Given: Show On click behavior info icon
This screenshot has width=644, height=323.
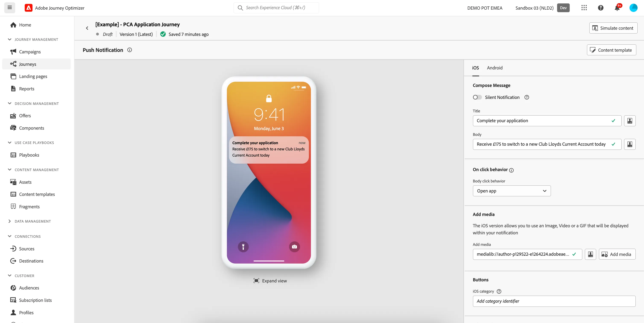Looking at the screenshot, I should [511, 170].
